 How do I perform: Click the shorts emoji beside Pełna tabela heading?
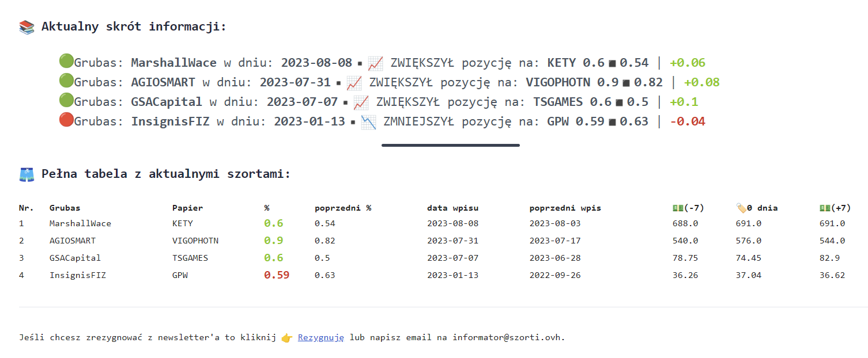(27, 174)
